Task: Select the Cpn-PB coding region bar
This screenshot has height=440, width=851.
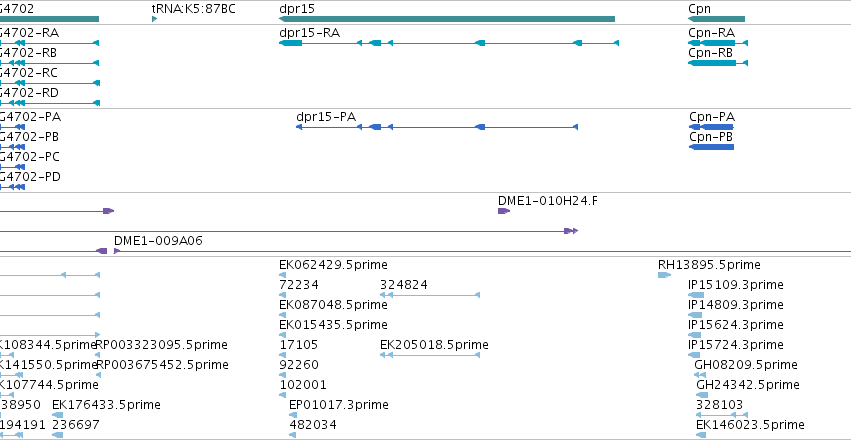Action: (711, 147)
